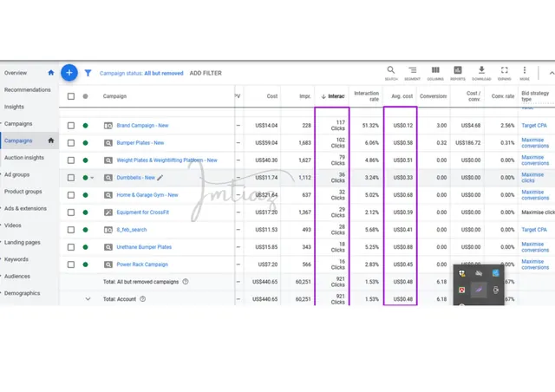Viewport: 555px width, 392px height.
Task: Open the Columns editor
Action: click(435, 73)
